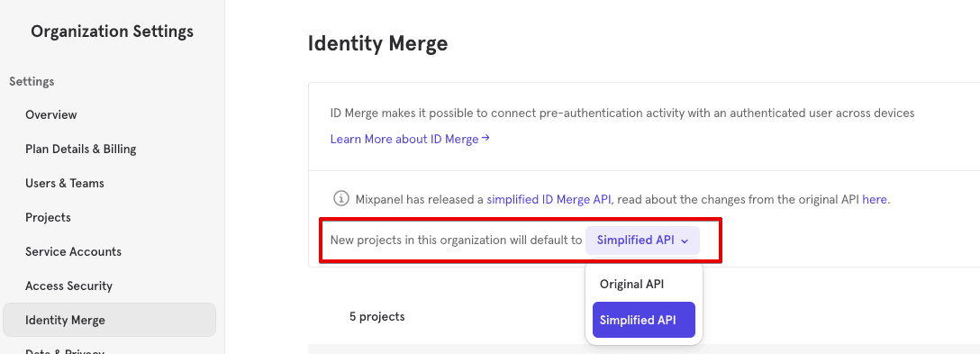Click the 'here' link about API changes
Viewport: 980px width, 354px height.
click(875, 199)
